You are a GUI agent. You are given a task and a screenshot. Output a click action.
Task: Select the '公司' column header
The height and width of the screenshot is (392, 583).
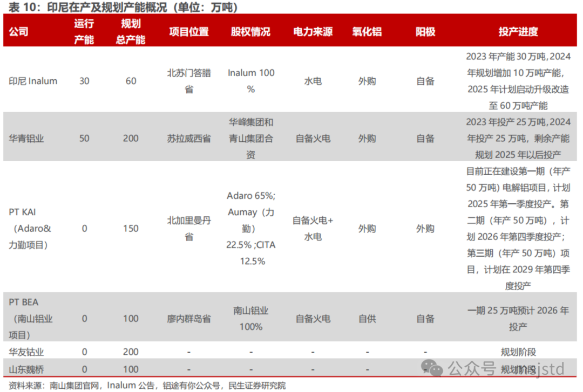pyautogui.click(x=18, y=32)
